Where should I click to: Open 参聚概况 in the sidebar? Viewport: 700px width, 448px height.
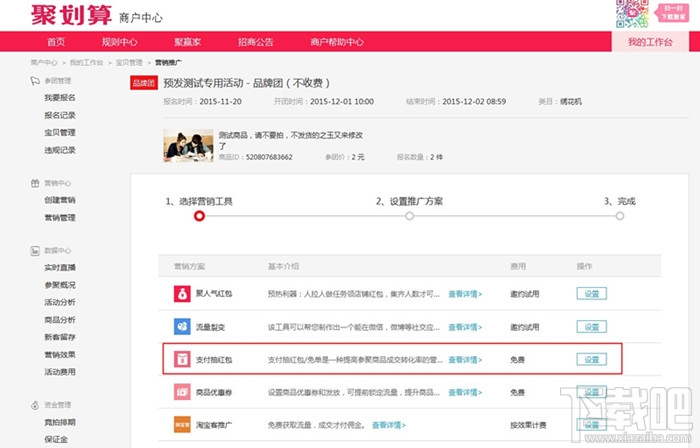pyautogui.click(x=60, y=285)
